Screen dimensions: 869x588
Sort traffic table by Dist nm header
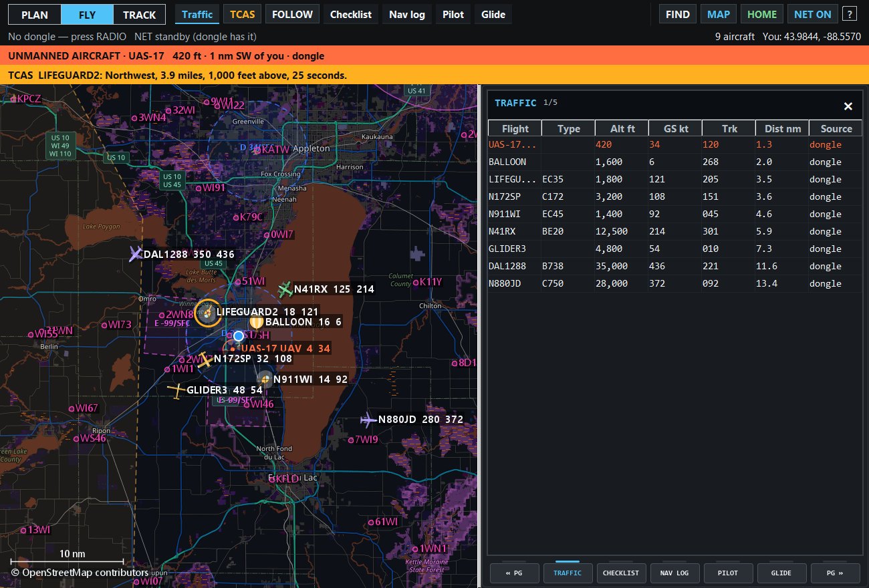[782, 128]
